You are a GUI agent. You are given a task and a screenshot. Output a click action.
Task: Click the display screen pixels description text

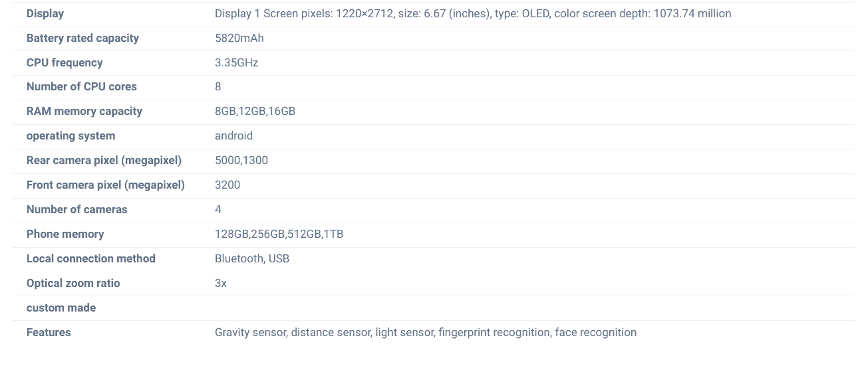tap(472, 13)
